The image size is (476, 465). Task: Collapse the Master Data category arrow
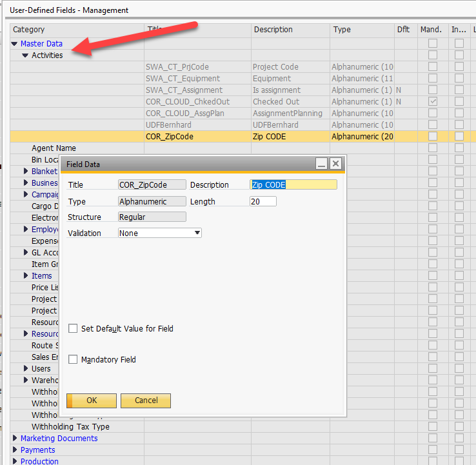(14, 44)
